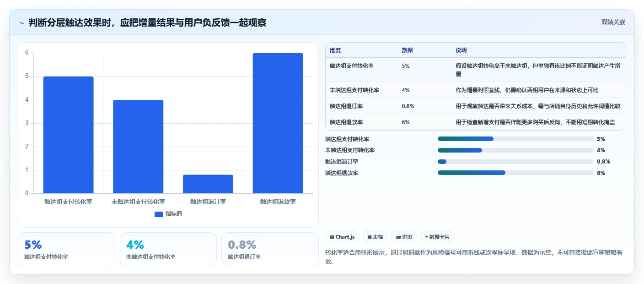Screen dimensions: 644x284
Task: Select the 数据卡片 tag chip
Action: click(437, 237)
